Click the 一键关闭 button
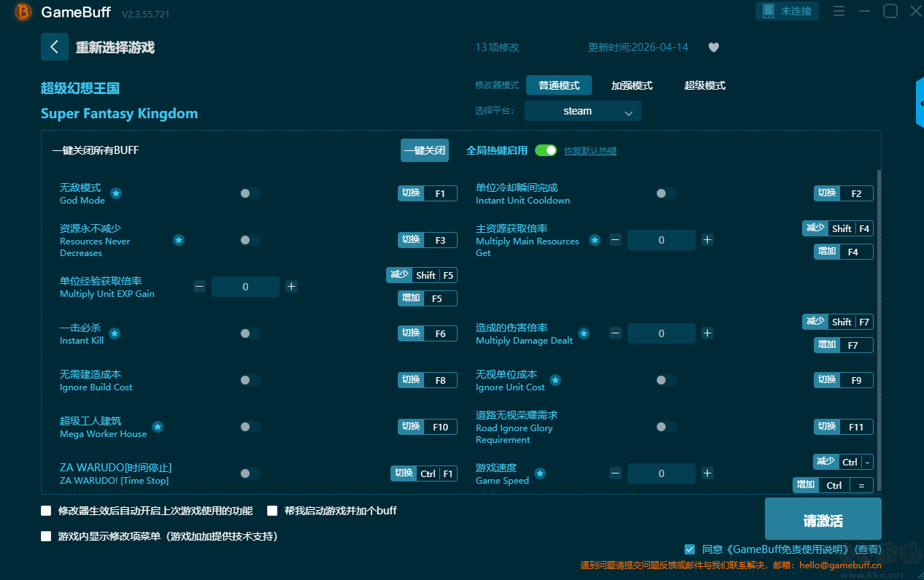 pyautogui.click(x=425, y=150)
